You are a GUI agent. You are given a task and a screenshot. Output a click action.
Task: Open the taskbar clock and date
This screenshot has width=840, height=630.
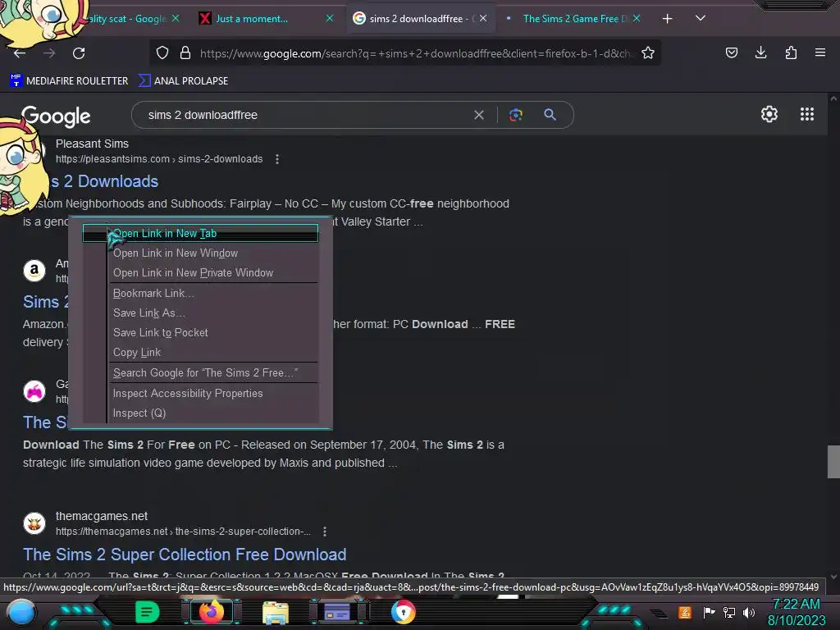796,612
